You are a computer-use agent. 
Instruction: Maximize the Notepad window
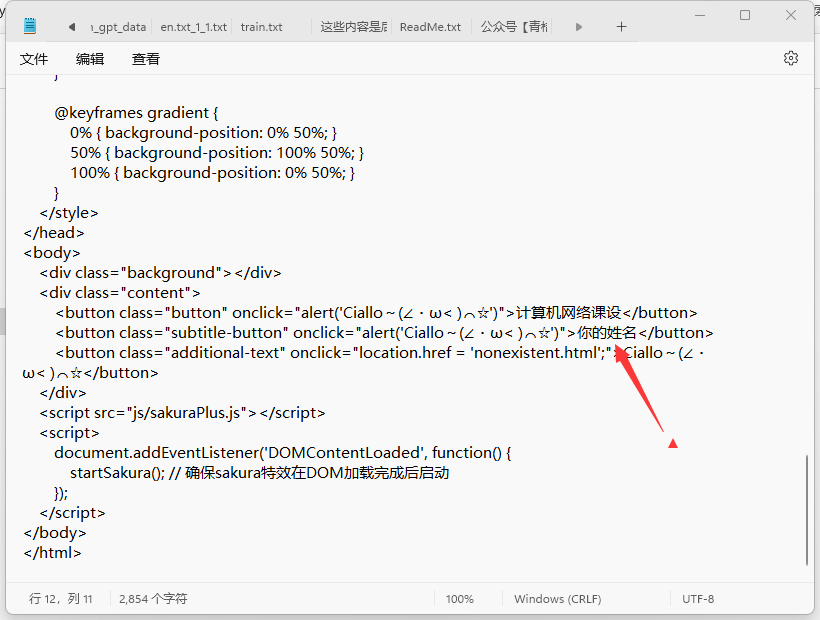(745, 15)
